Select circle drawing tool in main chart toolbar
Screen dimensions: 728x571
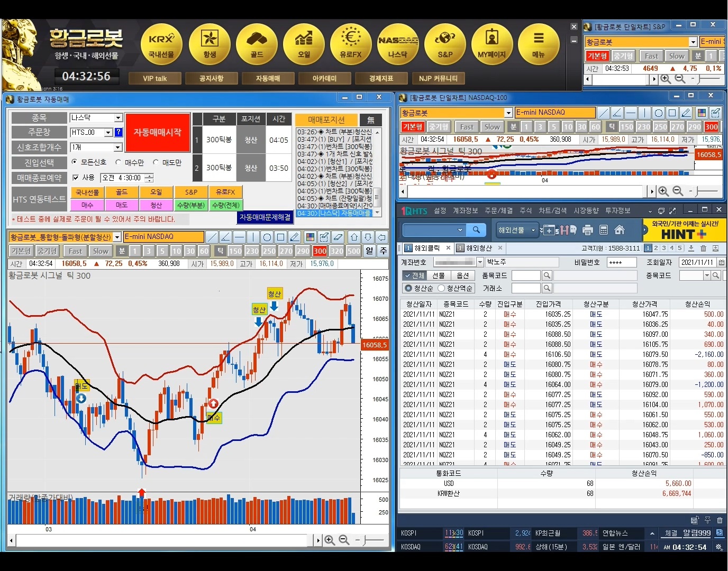[x=267, y=237]
